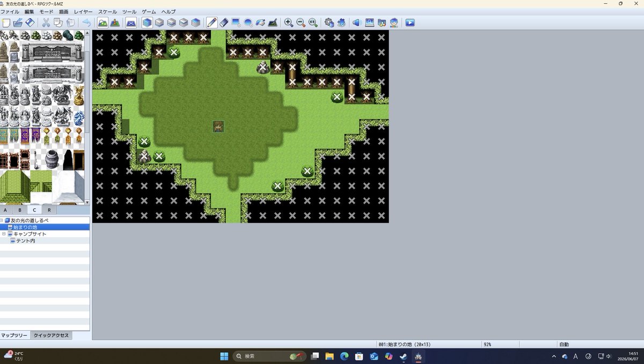The height and width of the screenshot is (364, 644).
Task: Select the Ellipse drawing tool
Action: (248, 23)
